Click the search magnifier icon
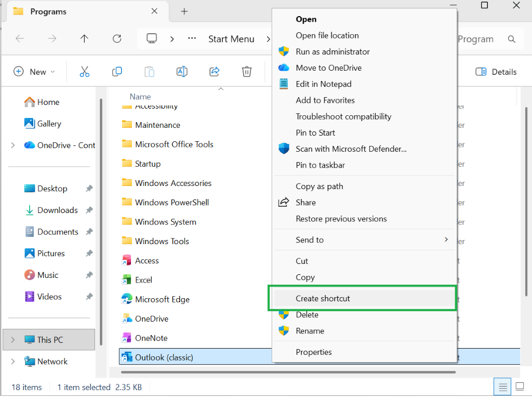The height and width of the screenshot is (400, 532). point(512,39)
